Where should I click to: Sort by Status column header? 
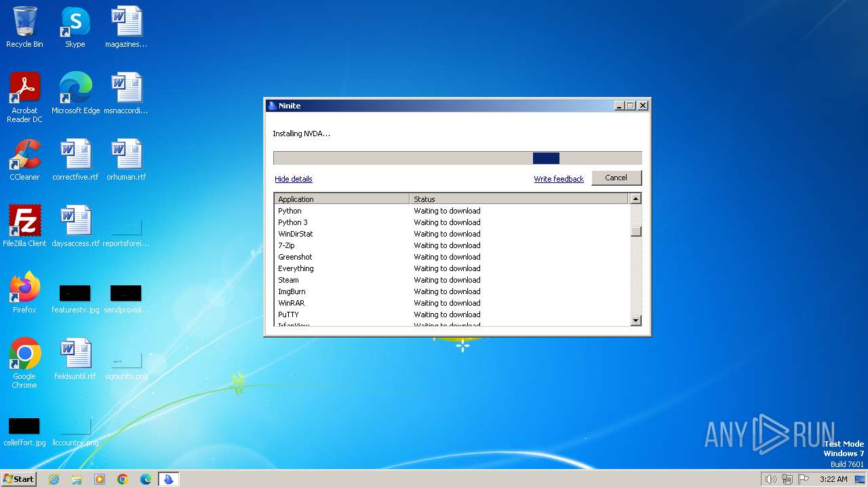[519, 199]
